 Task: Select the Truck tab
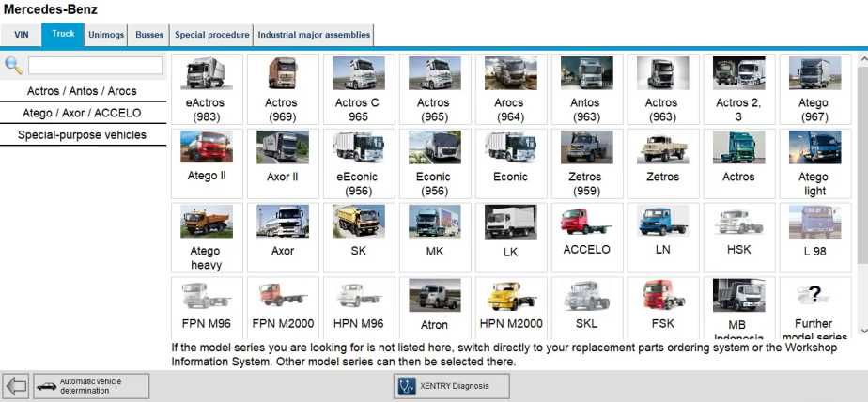[x=63, y=35]
